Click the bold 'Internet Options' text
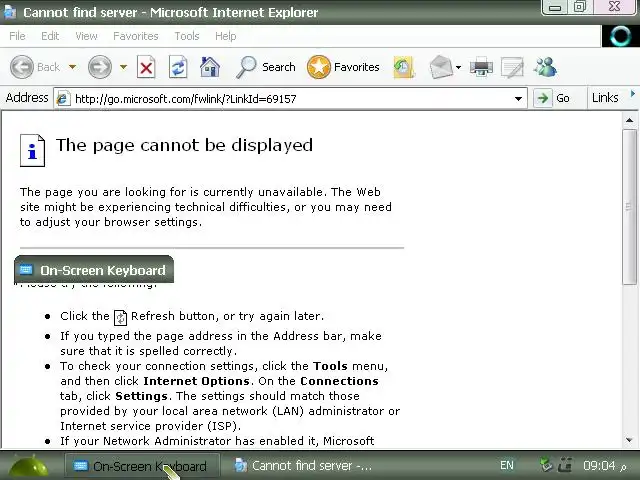Image resolution: width=640 pixels, height=480 pixels. [196, 381]
